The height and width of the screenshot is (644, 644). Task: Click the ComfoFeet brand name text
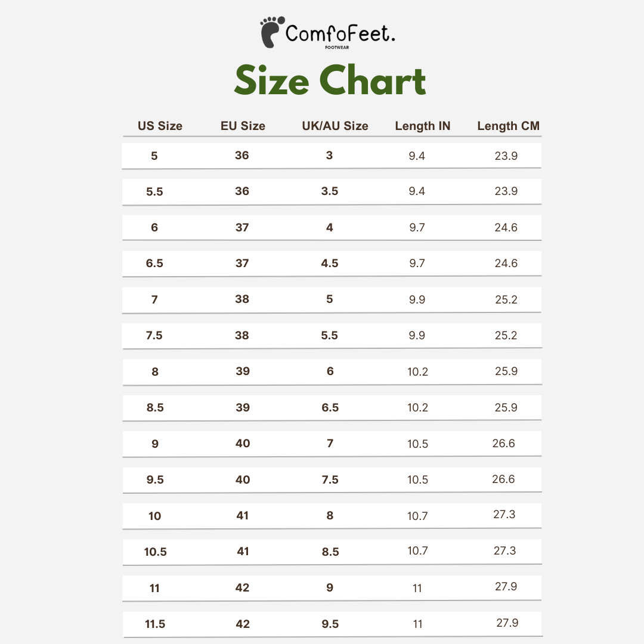(x=340, y=33)
